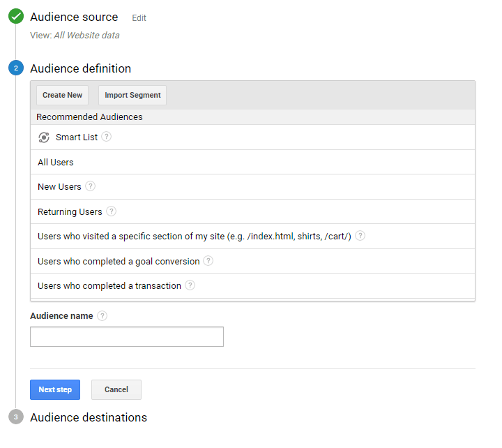
Task: Open the help tooltip next to New Users
Action: pyautogui.click(x=90, y=186)
